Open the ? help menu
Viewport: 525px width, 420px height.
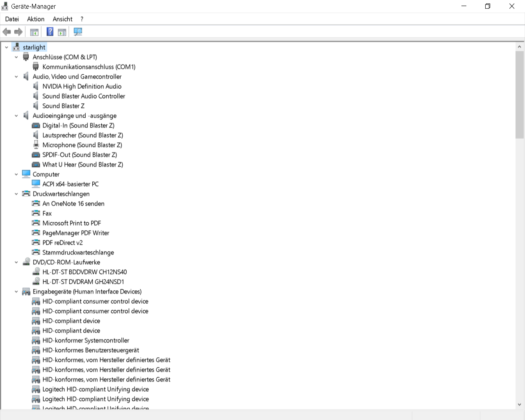tap(82, 19)
